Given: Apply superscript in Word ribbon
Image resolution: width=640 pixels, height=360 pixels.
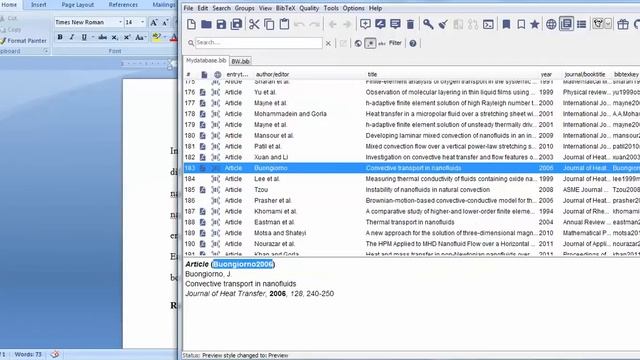Looking at the screenshot, I should [x=127, y=37].
